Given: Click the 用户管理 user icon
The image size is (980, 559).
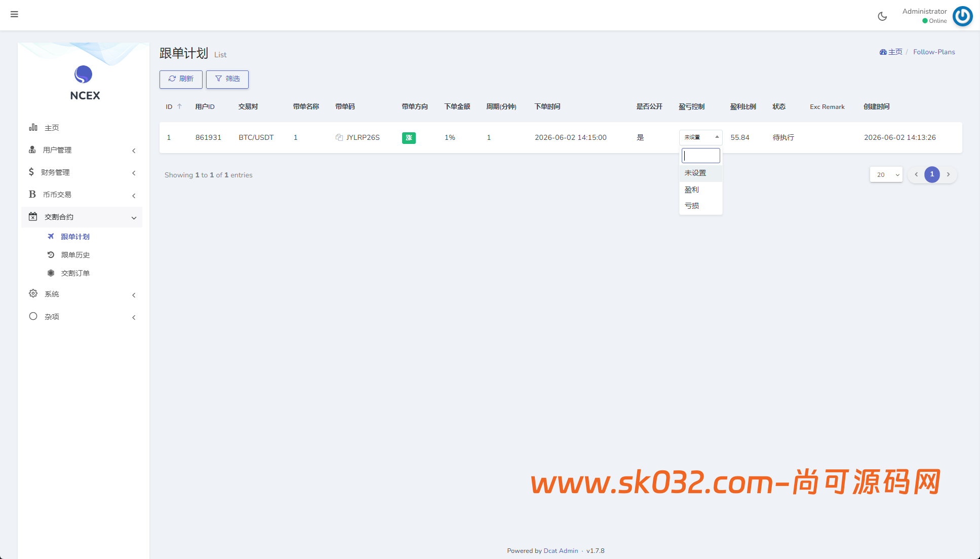Looking at the screenshot, I should (32, 150).
